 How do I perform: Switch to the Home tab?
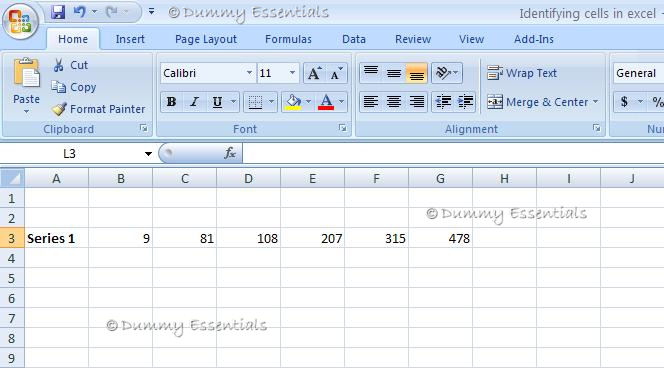pyautogui.click(x=73, y=39)
